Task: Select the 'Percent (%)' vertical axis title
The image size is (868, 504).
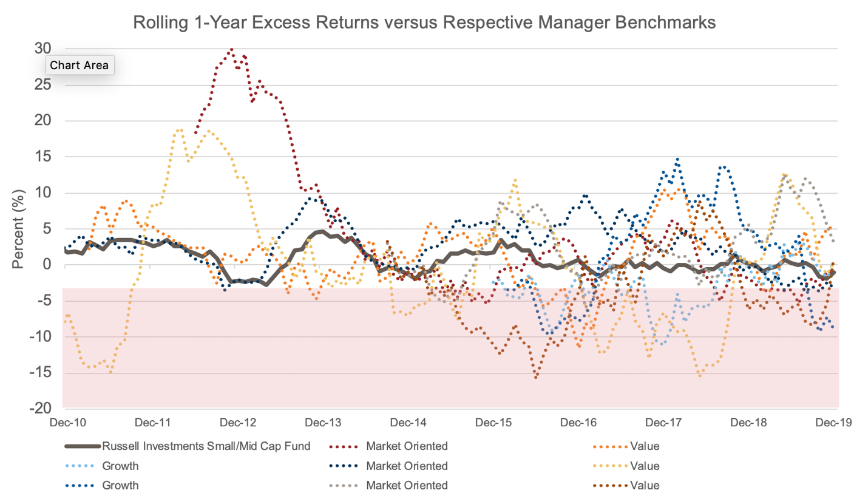Action: click(19, 229)
